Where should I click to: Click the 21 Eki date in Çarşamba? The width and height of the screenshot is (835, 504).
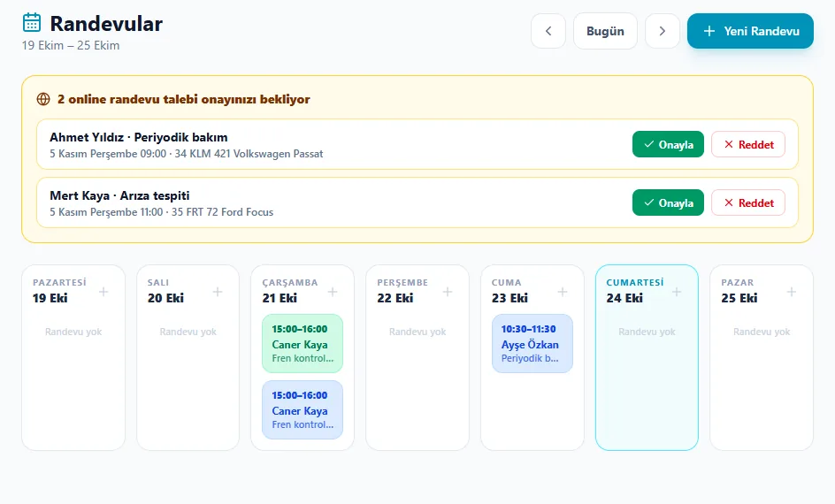(280, 298)
